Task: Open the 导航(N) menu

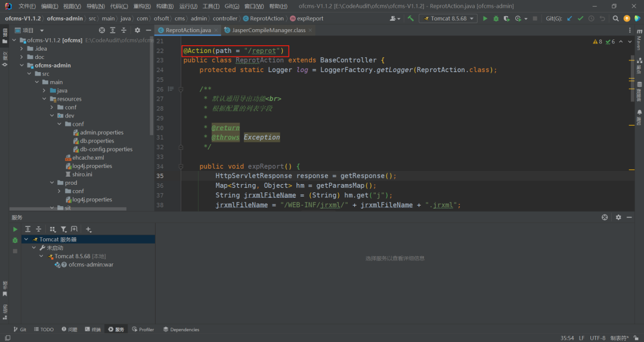Action: [95, 6]
